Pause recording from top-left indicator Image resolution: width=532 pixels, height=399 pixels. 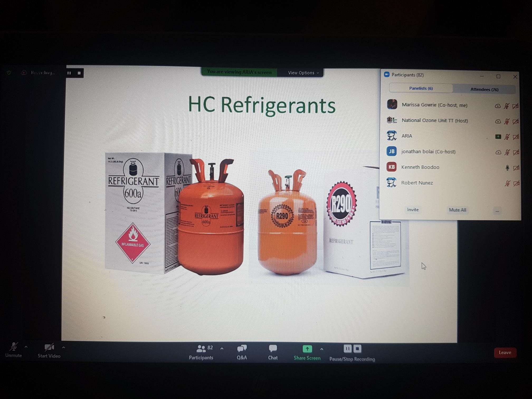[69, 73]
